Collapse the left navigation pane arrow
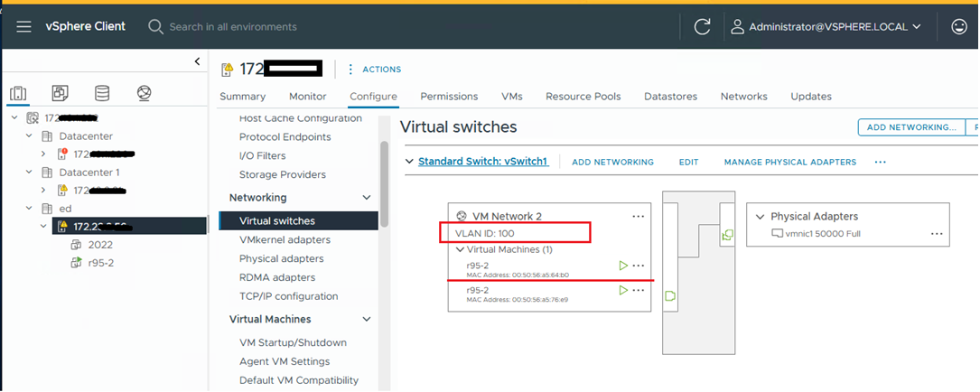The image size is (980, 392). point(198,61)
